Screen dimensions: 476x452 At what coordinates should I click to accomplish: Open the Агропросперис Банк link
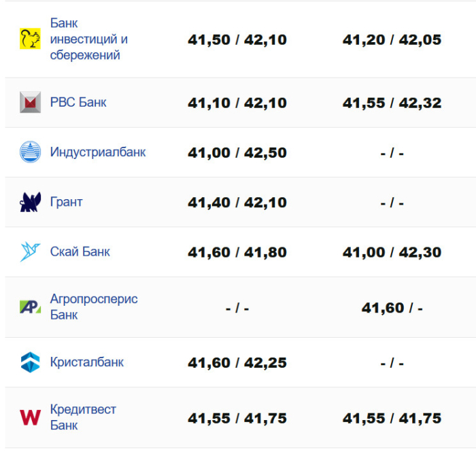pyautogui.click(x=94, y=307)
